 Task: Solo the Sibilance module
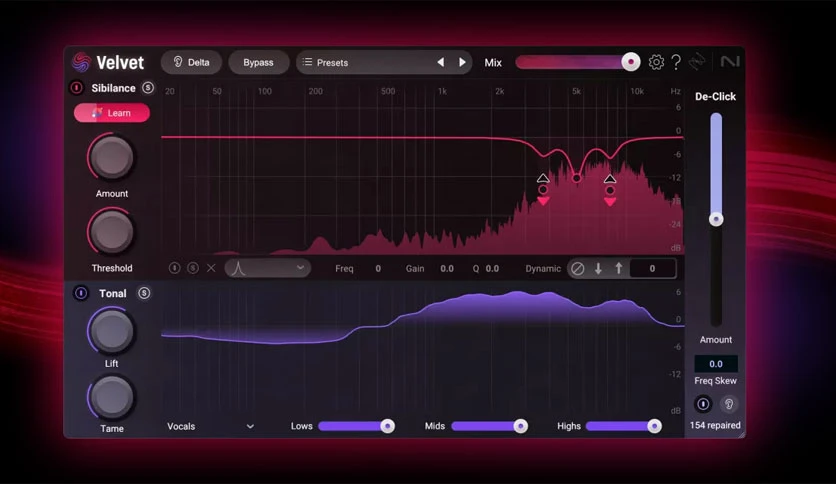tap(148, 87)
